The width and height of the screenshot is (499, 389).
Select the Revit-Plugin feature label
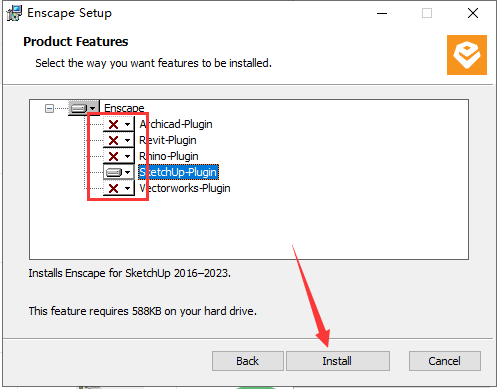pyautogui.click(x=168, y=140)
